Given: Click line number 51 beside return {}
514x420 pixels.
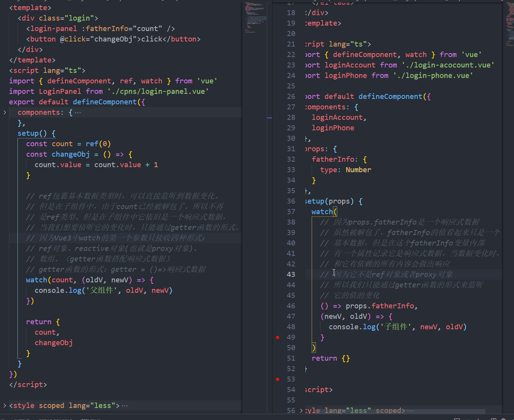Looking at the screenshot, I should click(291, 358).
